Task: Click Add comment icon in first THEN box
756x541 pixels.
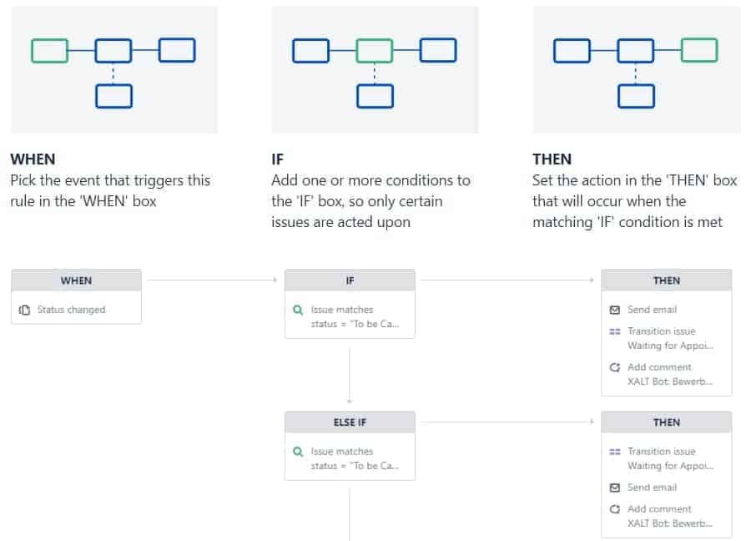Action: coord(615,367)
